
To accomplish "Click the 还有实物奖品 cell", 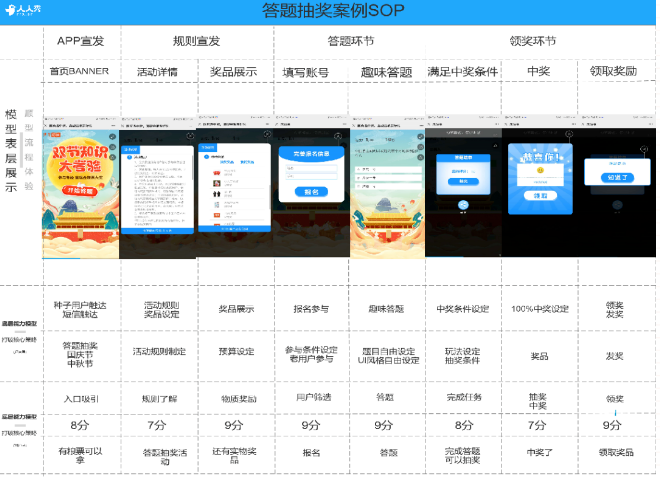I will click(234, 456).
